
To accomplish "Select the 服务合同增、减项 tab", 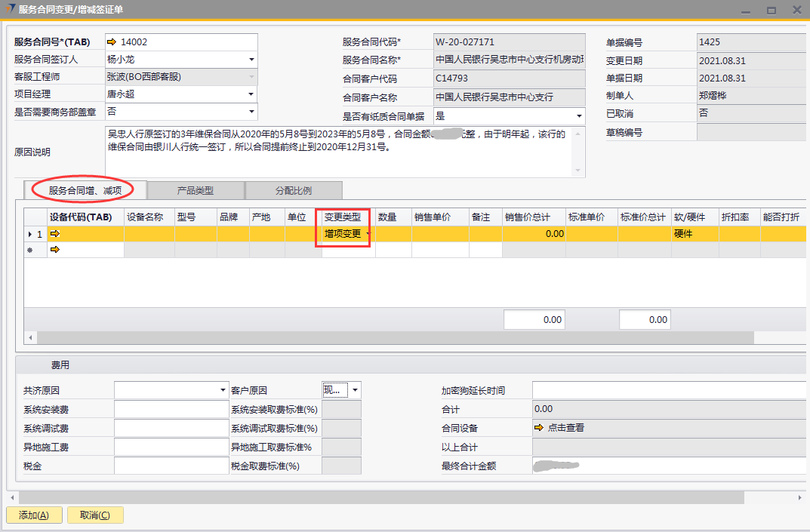I will coord(85,190).
